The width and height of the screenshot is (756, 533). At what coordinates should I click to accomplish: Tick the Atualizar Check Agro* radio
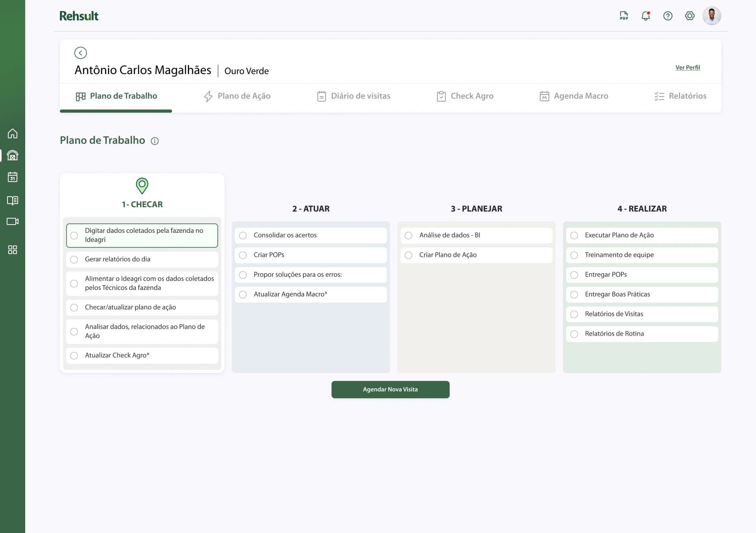[x=74, y=356]
